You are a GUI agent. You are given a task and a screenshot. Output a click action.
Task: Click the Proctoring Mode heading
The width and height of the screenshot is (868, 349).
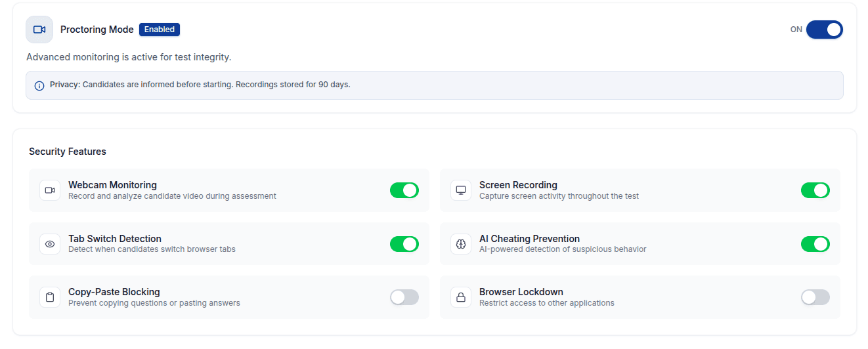97,30
